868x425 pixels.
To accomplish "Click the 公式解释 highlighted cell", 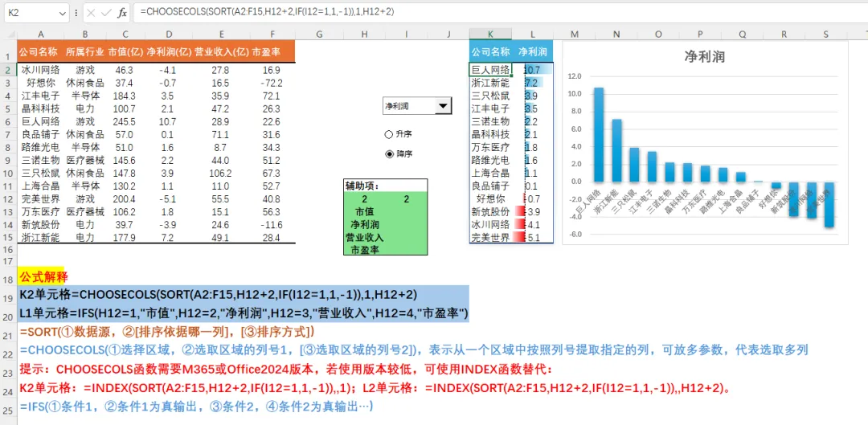I will click(x=43, y=276).
